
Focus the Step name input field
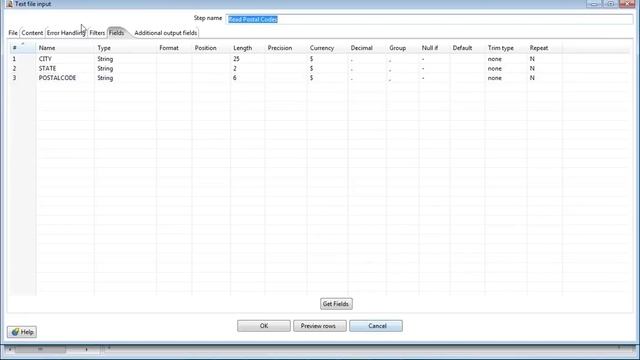click(429, 19)
